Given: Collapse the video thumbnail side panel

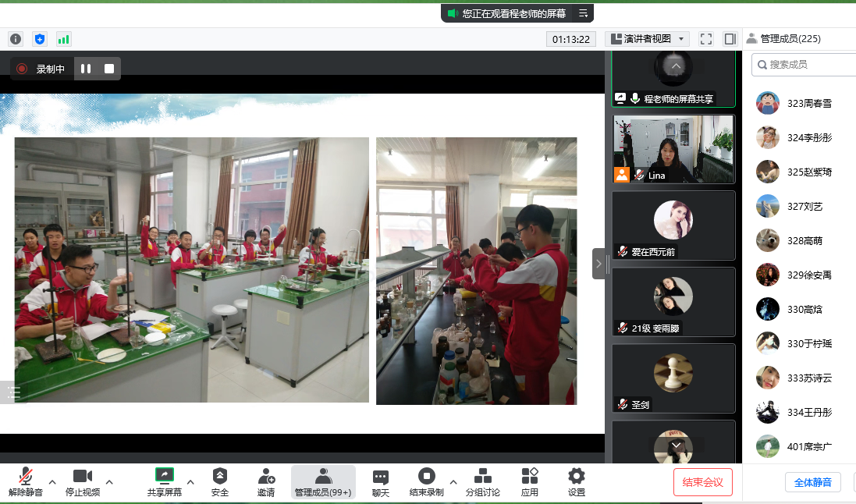Looking at the screenshot, I should [598, 264].
